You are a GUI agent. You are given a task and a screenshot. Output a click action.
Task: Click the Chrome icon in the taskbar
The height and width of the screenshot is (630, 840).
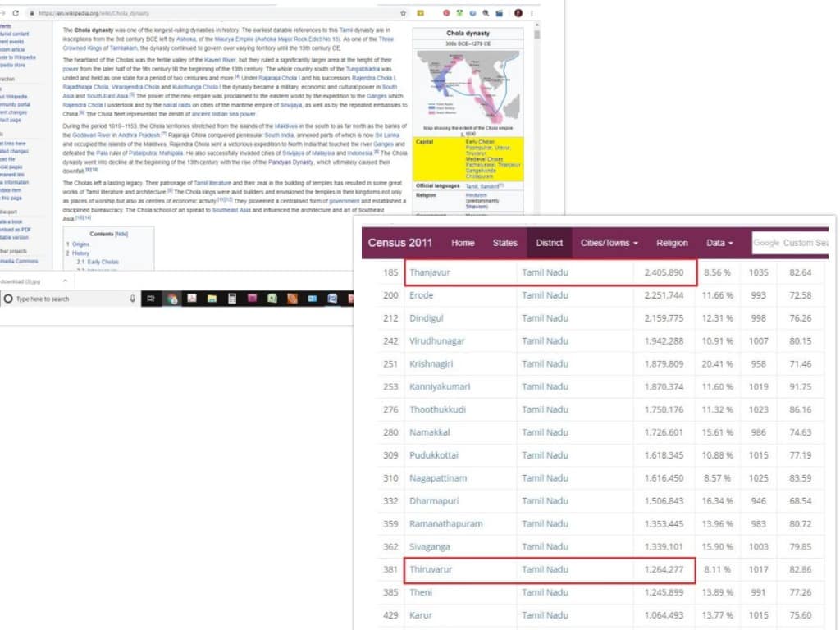172,299
